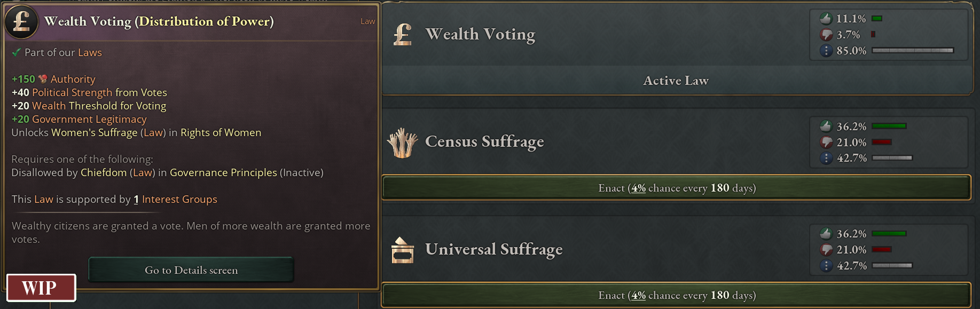980x309 pixels.
Task: Click the Universal Suffrage ballot box icon
Action: point(402,250)
